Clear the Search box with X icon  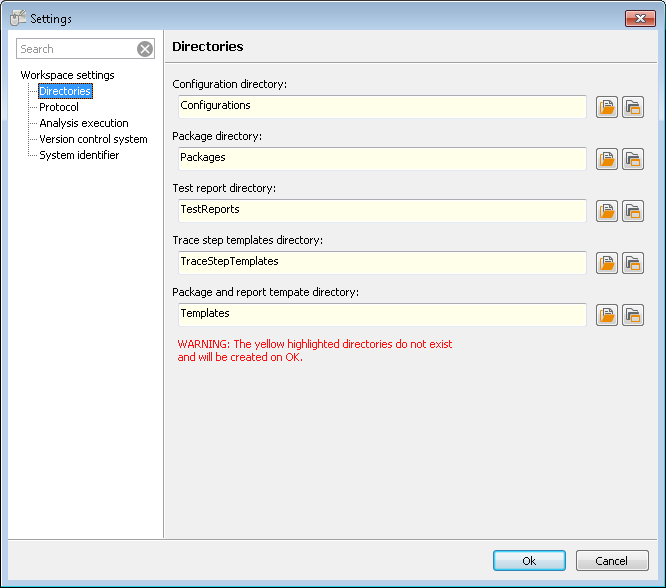[145, 49]
